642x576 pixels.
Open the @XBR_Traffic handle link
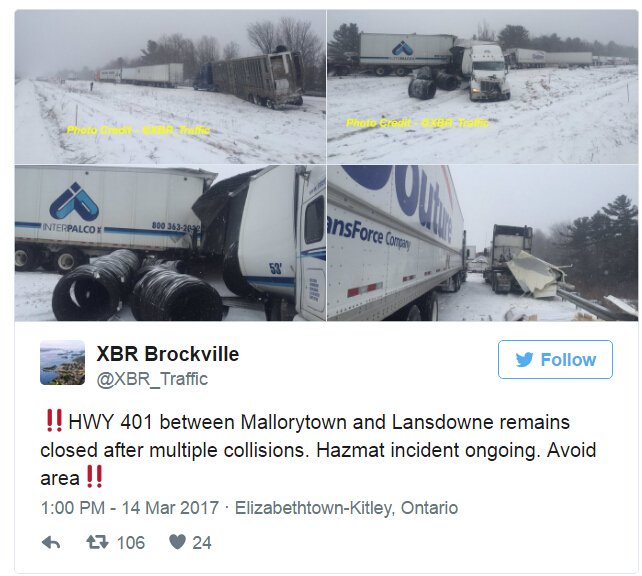coord(152,379)
